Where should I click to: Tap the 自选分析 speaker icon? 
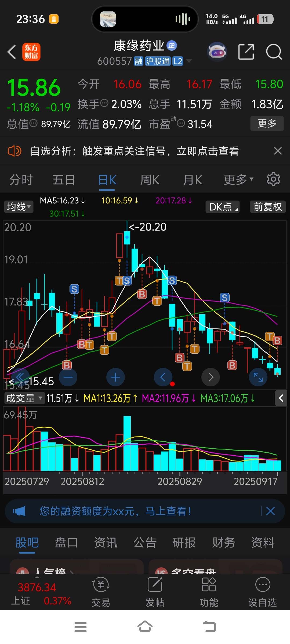coord(15,151)
